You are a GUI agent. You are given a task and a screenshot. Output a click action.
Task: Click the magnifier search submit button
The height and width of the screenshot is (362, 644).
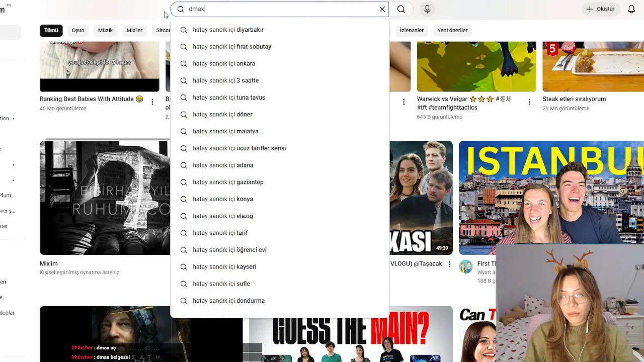[x=401, y=9]
